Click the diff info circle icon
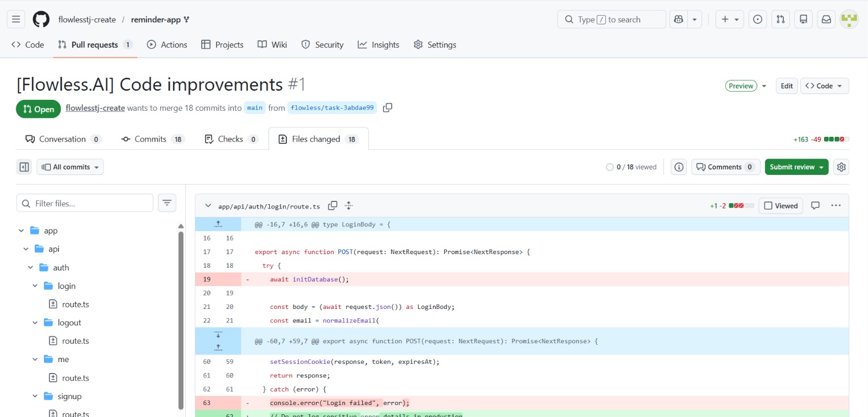Image resolution: width=868 pixels, height=417 pixels. point(679,167)
